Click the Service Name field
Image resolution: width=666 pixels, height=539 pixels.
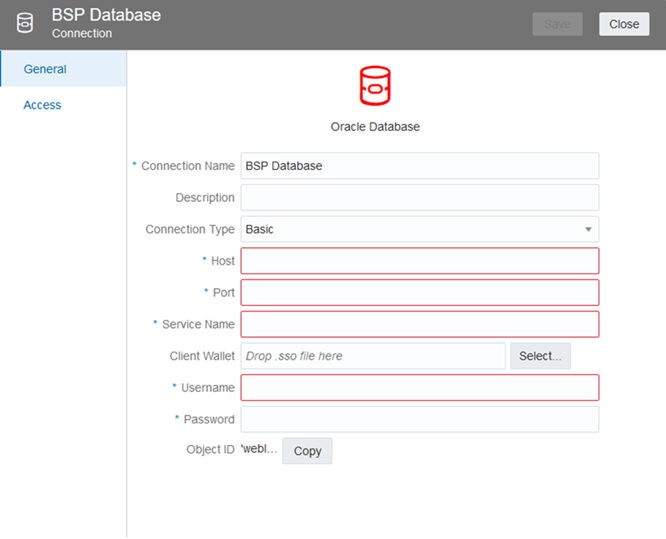coord(420,325)
